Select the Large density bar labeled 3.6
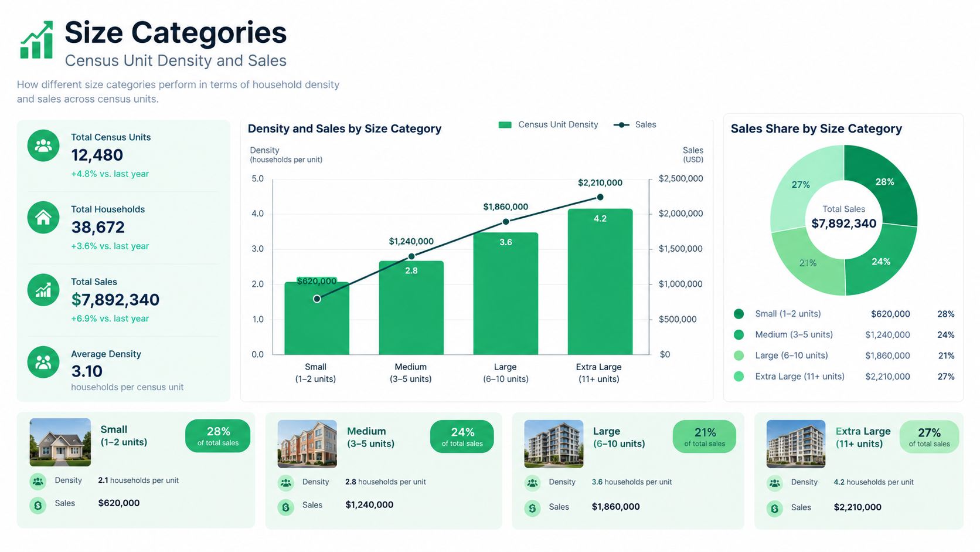The width and height of the screenshot is (980, 552). click(506, 294)
